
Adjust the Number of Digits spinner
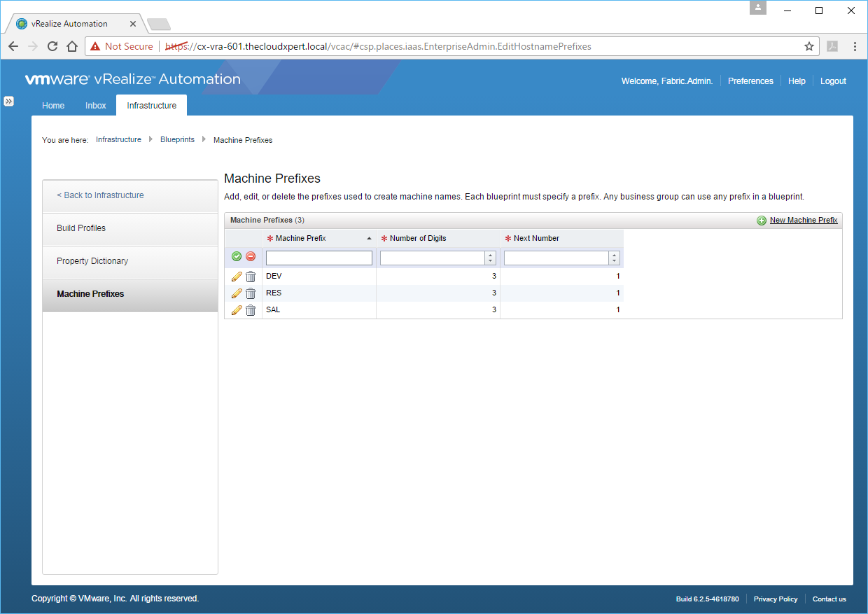490,258
